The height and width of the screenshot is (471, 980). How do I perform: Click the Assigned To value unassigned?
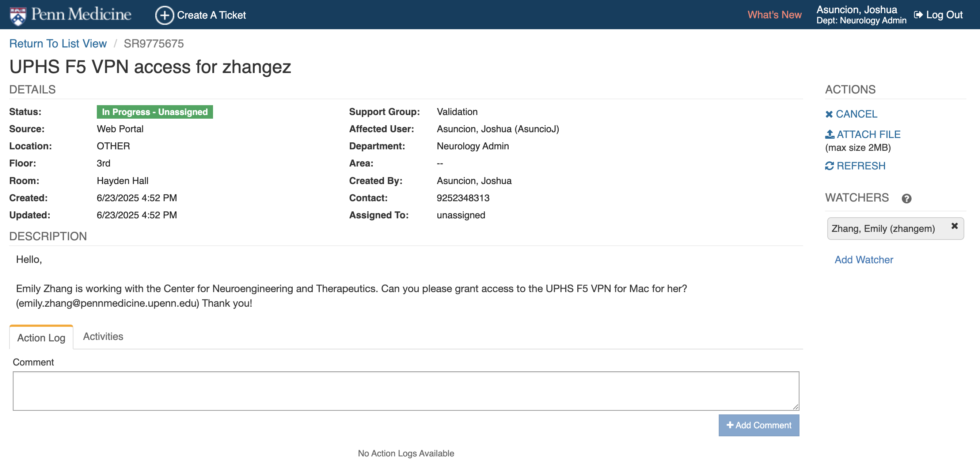(x=461, y=215)
